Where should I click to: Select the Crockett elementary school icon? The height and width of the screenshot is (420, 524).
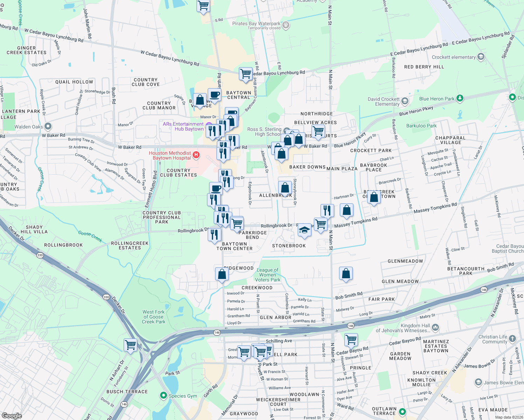pyautogui.click(x=481, y=57)
